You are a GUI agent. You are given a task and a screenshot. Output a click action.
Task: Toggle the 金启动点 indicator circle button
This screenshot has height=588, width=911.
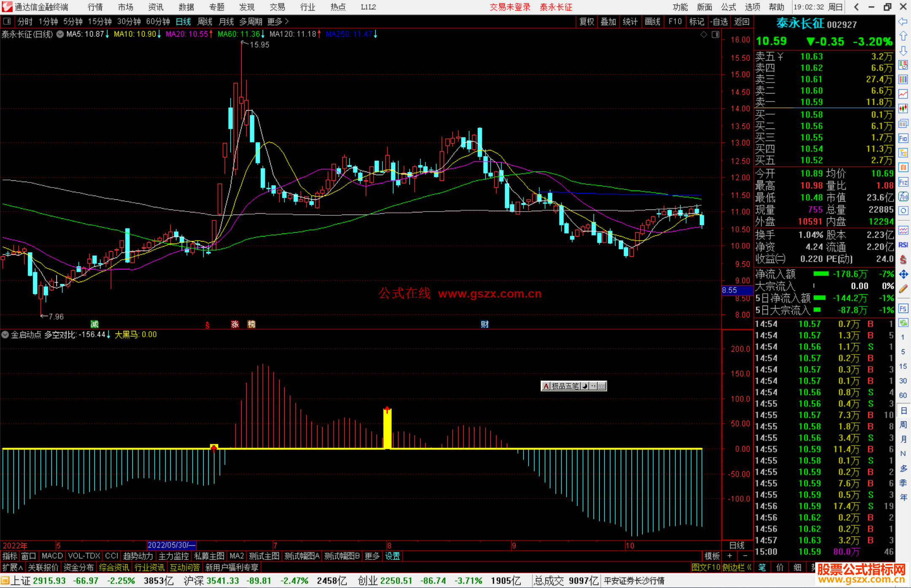(5, 335)
